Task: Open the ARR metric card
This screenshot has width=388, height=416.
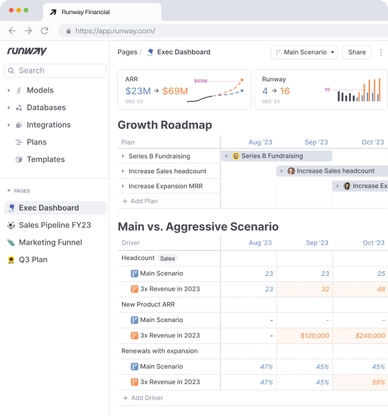Action: pyautogui.click(x=184, y=90)
